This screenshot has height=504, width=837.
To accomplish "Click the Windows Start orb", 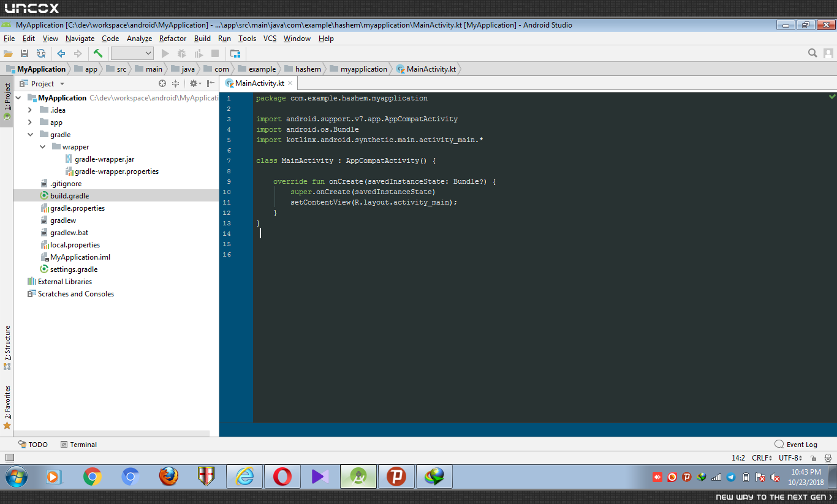I will coord(16,476).
